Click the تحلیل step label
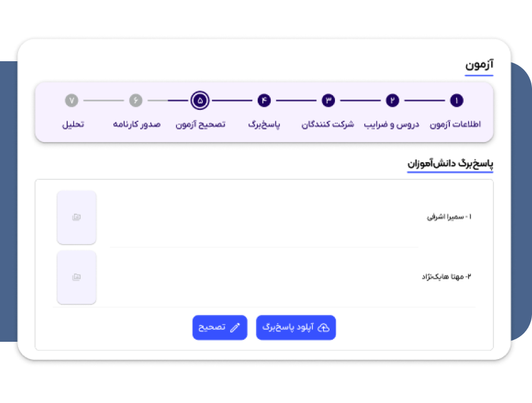 click(x=73, y=124)
